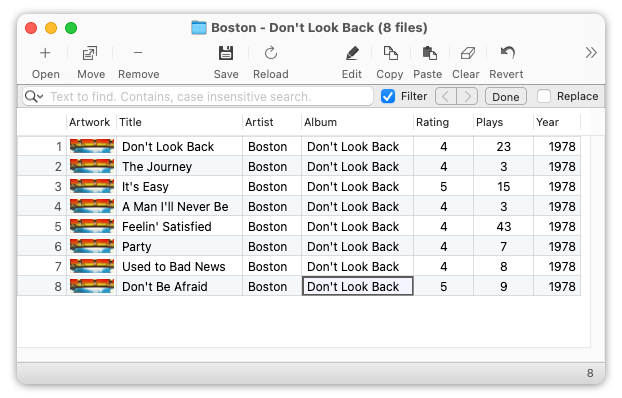Open files with the plus icon
This screenshot has height=398, width=622.
(45, 53)
